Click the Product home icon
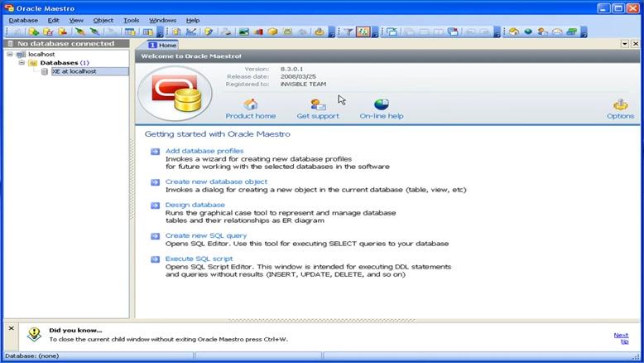 pyautogui.click(x=250, y=104)
